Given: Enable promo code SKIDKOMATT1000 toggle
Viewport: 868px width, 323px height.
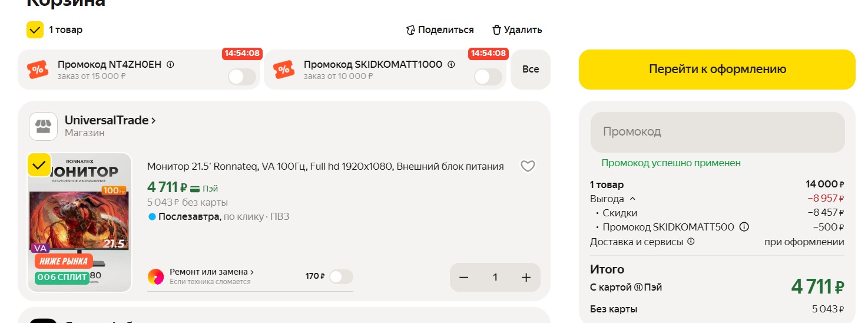Looking at the screenshot, I should point(488,77).
